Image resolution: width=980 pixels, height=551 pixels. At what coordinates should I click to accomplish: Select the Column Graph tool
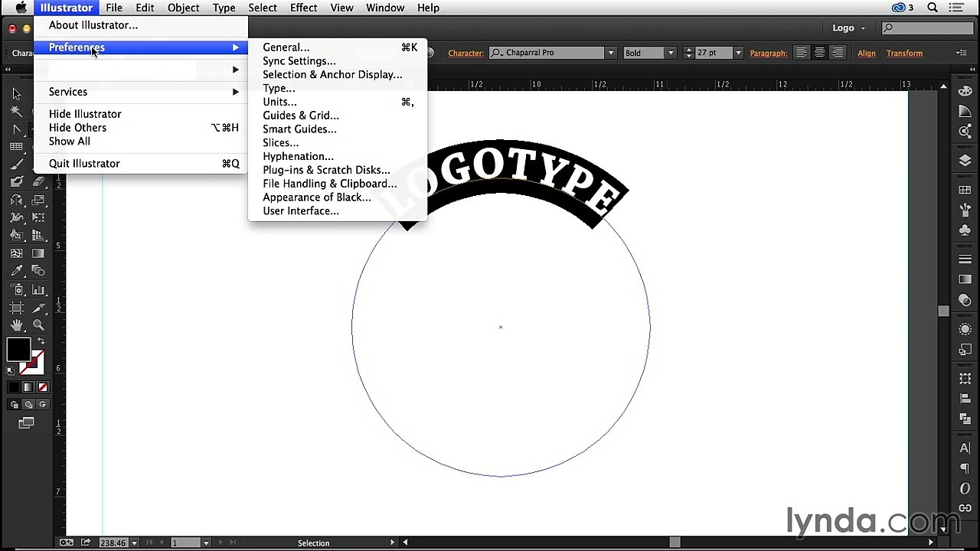(38, 289)
